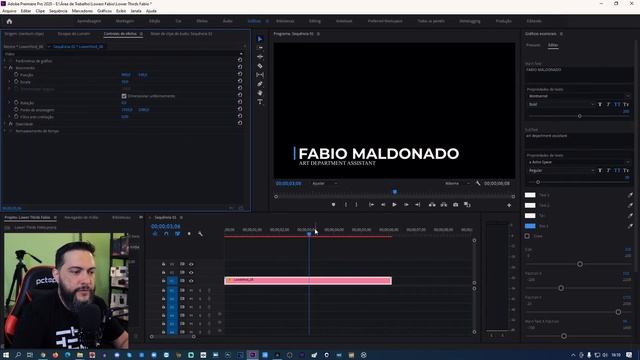Viewport: 640px width, 360px height.
Task: Click the main text FABIO MALDONADO field
Action: (579, 74)
